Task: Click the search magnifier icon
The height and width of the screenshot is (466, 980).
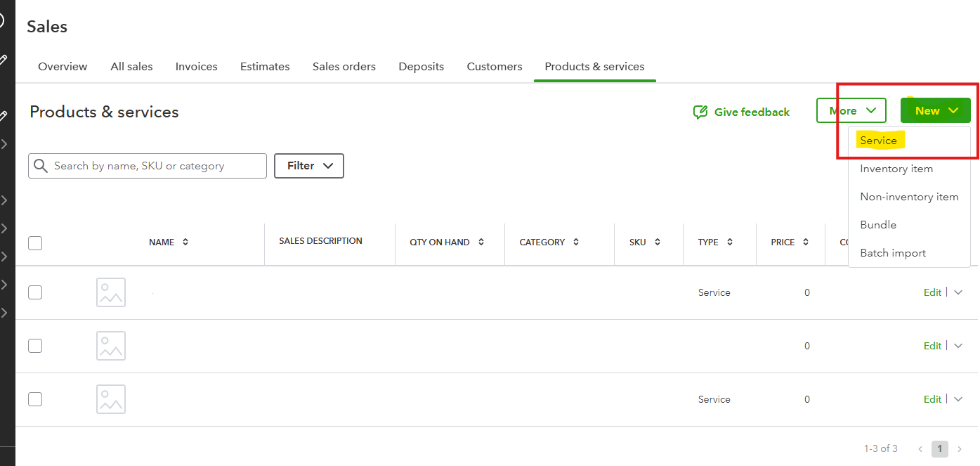Action: pos(41,166)
